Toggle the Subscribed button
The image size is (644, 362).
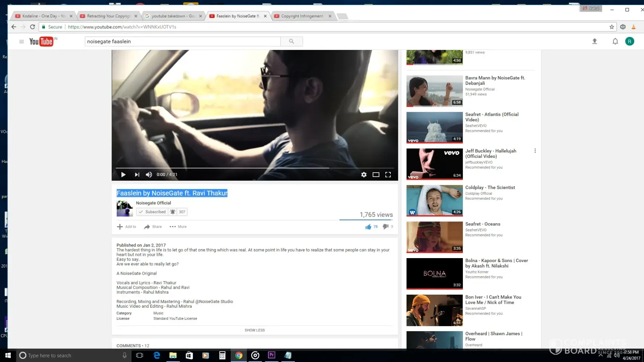152,212
